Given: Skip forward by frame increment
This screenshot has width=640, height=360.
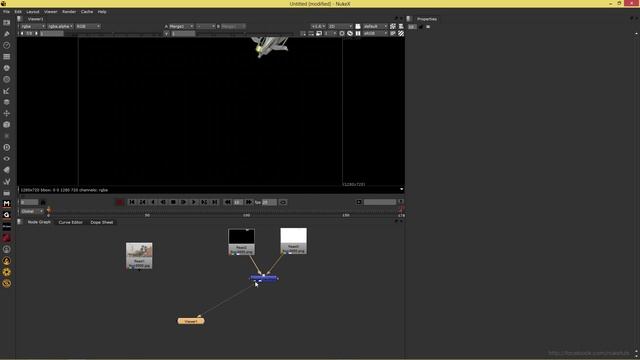Looking at the screenshot, I should point(248,202).
